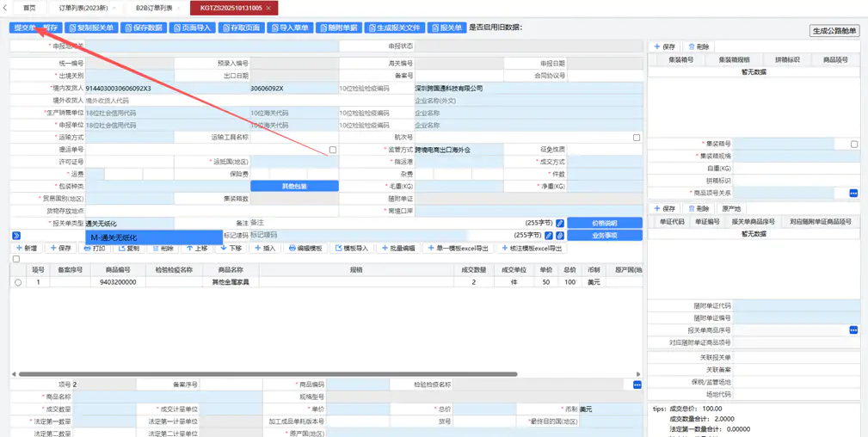This screenshot has width=868, height=437.
Task: Close the KGTZS202510131005 tab
Action: point(268,8)
